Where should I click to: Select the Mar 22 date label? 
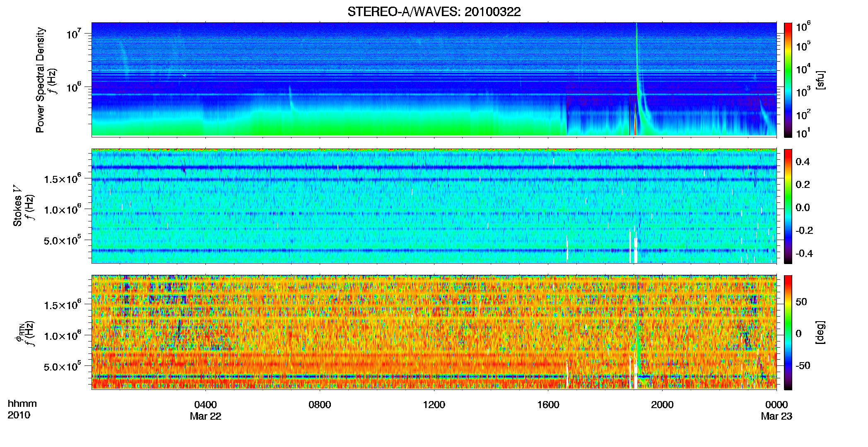[x=205, y=416]
